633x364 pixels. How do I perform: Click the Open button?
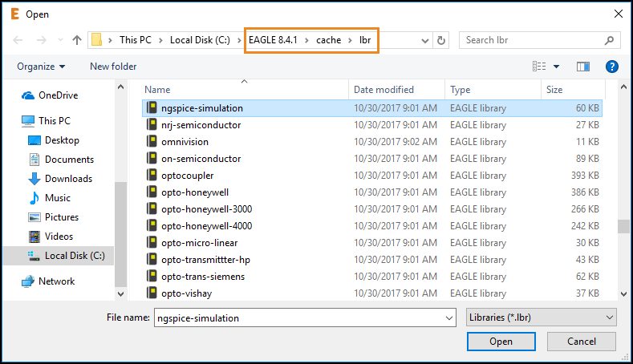click(x=501, y=342)
